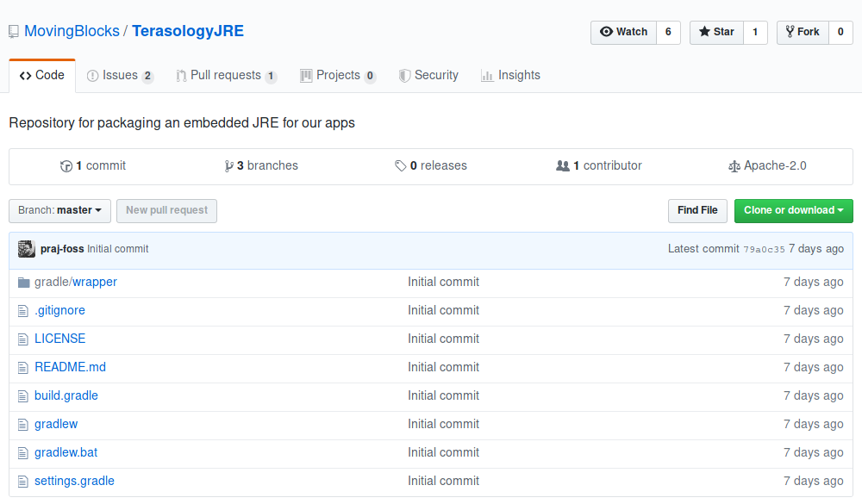Open Initial commit message for gradlew row
Viewport: 862px width, 504px height.
coord(444,424)
